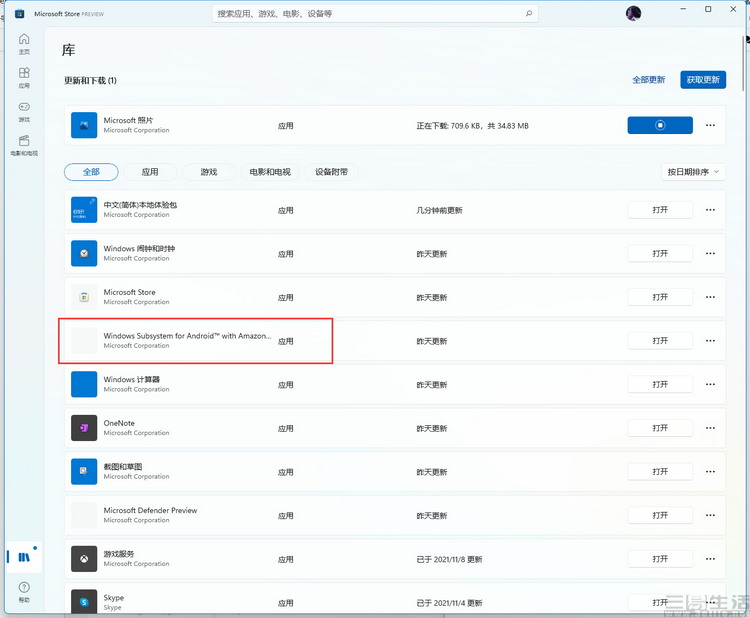Open the Help icon in the sidebar

pos(24,592)
